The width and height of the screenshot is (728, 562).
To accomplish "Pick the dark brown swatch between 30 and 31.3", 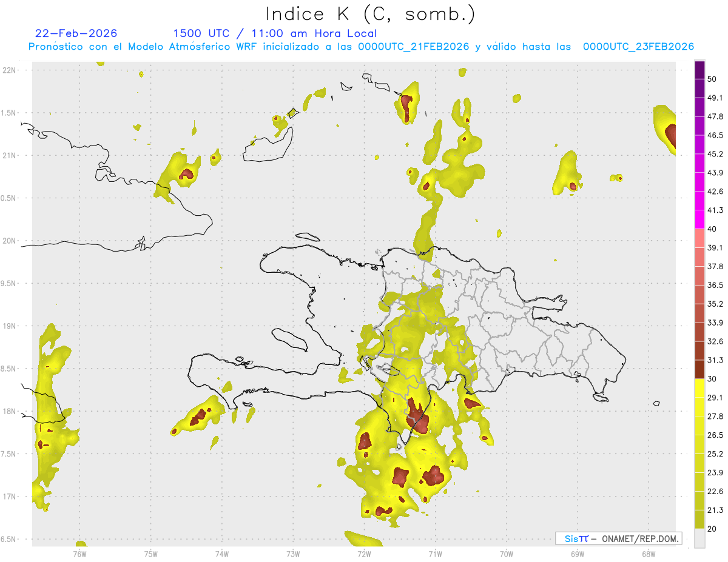I will pyautogui.click(x=699, y=369).
